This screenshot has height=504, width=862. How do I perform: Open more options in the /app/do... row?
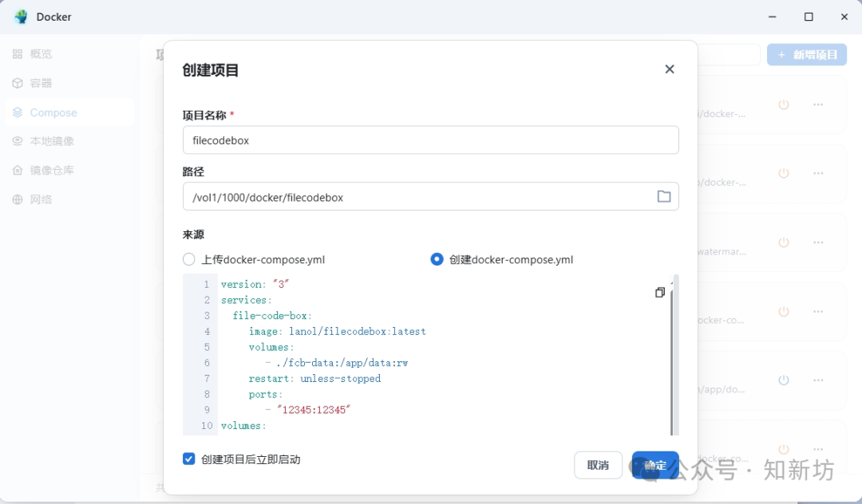point(818,380)
